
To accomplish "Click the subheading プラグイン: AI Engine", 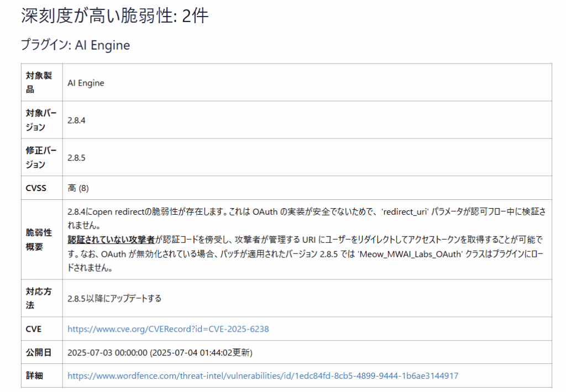I will click(75, 45).
